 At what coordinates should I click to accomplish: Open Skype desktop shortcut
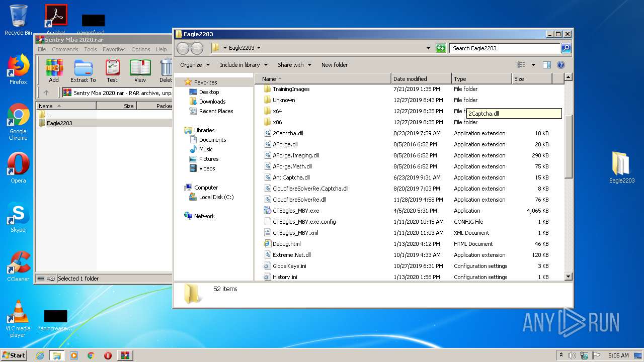point(18,217)
